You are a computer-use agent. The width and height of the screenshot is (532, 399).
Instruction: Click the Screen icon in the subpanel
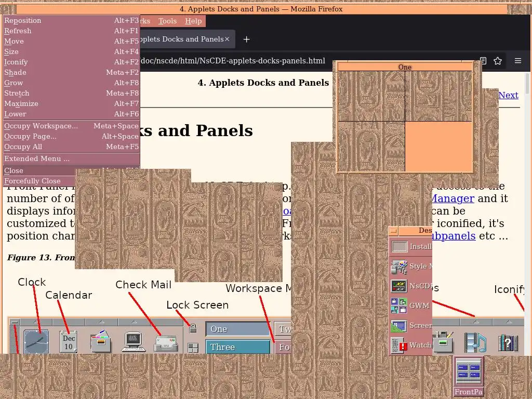(399, 326)
